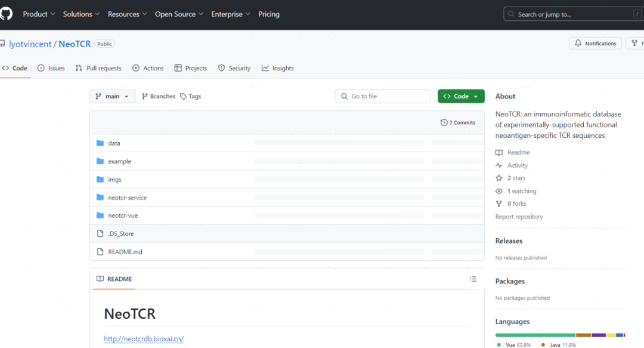Click the commits history clock icon
This screenshot has width=644, height=348.
[x=444, y=122]
